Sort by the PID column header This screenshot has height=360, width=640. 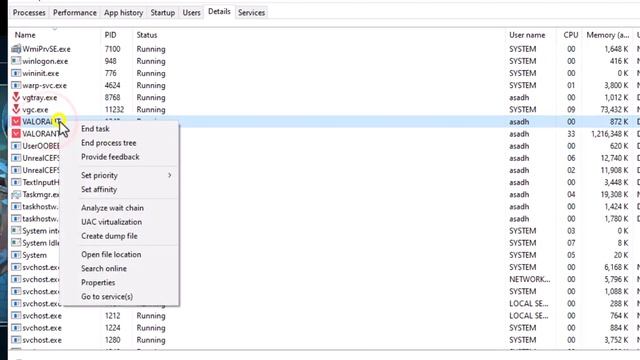(x=110, y=36)
